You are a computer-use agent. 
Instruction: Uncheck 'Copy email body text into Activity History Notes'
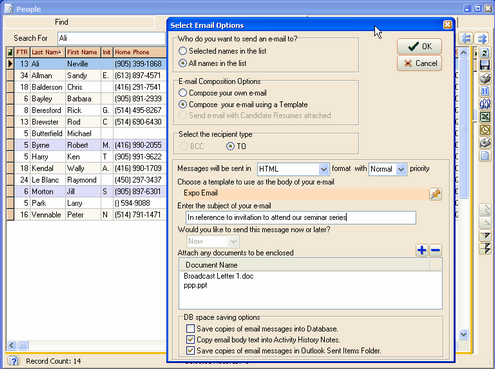pos(190,340)
